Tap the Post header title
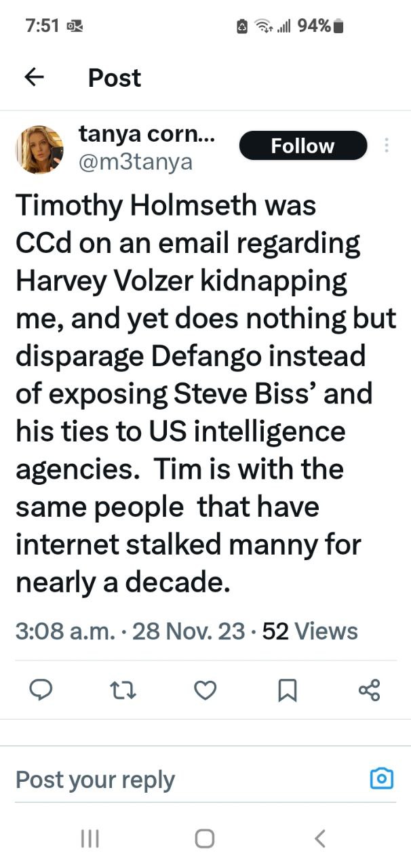Viewport: 411px width, 868px height. point(114,77)
